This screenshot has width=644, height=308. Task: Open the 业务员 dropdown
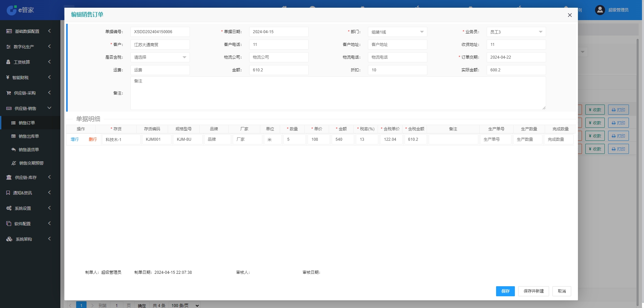(x=516, y=32)
